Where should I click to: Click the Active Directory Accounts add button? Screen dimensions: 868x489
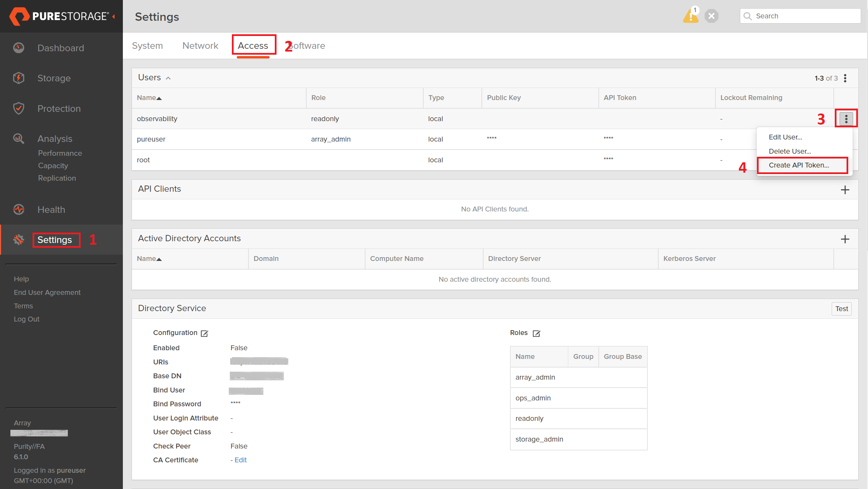click(846, 238)
